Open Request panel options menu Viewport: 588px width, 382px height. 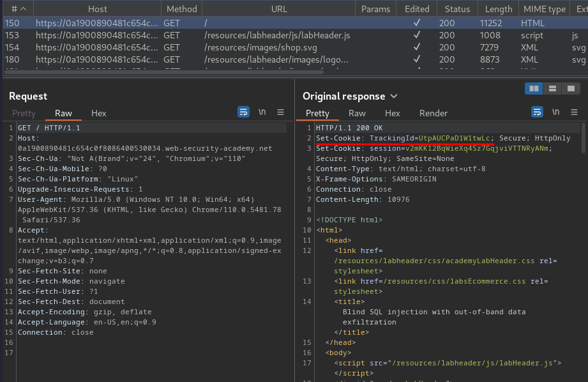coord(280,112)
